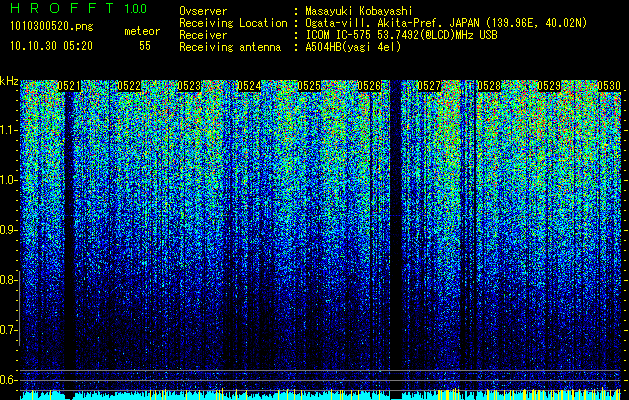Click the 0522 time marker
Image resolution: width=629 pixels, height=400 pixels.
click(129, 86)
